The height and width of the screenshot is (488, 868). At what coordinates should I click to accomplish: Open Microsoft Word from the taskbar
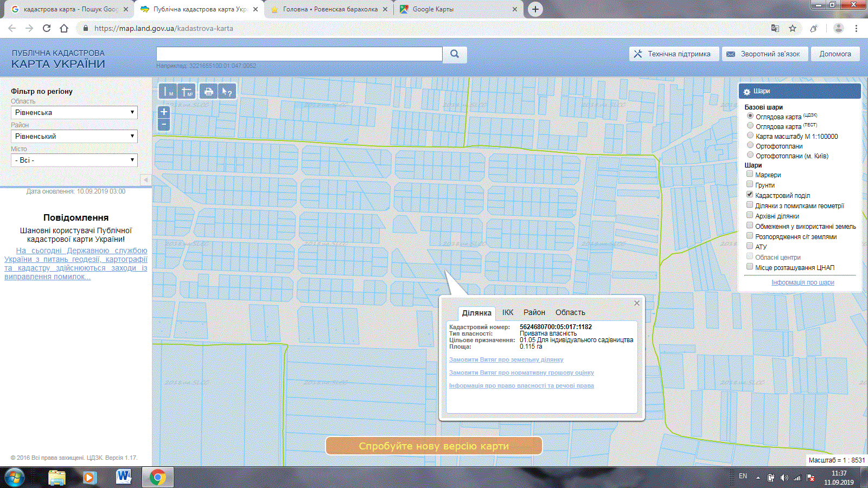click(124, 478)
